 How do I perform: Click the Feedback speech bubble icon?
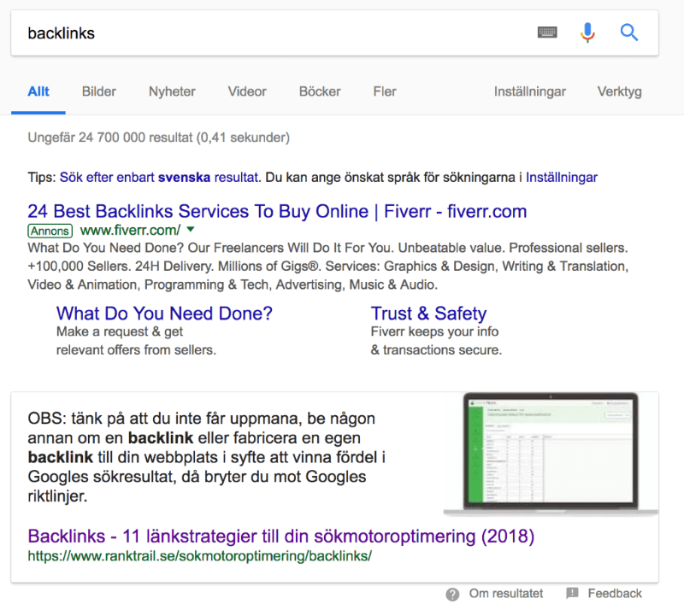(573, 594)
